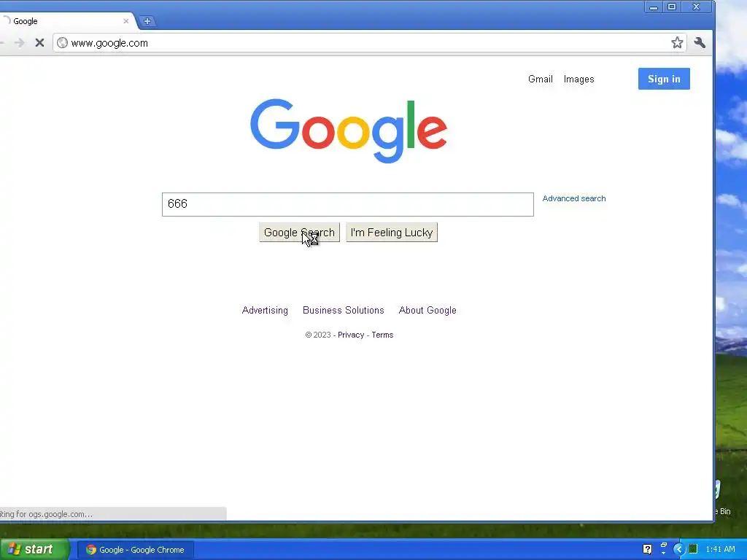Open the Terms link
747x560 pixels.
click(x=382, y=335)
